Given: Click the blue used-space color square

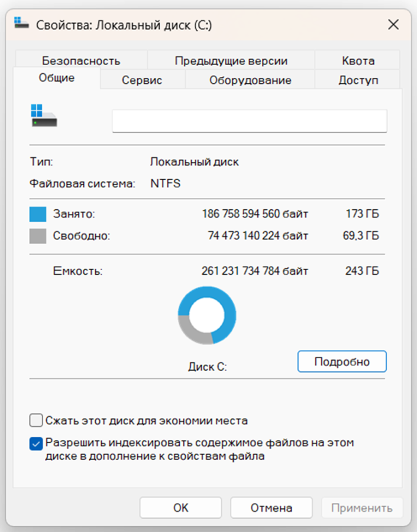Looking at the screenshot, I should [x=38, y=214].
